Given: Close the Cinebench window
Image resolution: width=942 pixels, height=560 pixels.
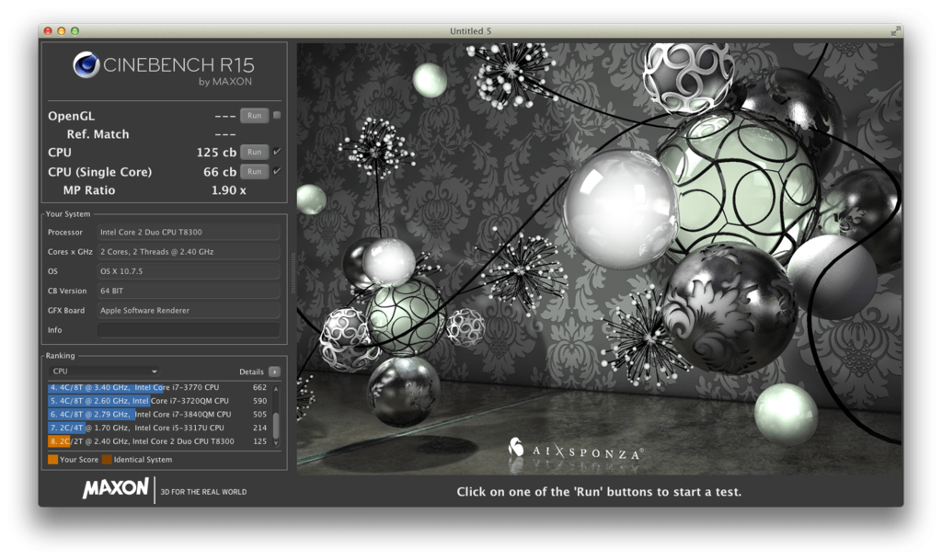Looking at the screenshot, I should click(x=48, y=30).
